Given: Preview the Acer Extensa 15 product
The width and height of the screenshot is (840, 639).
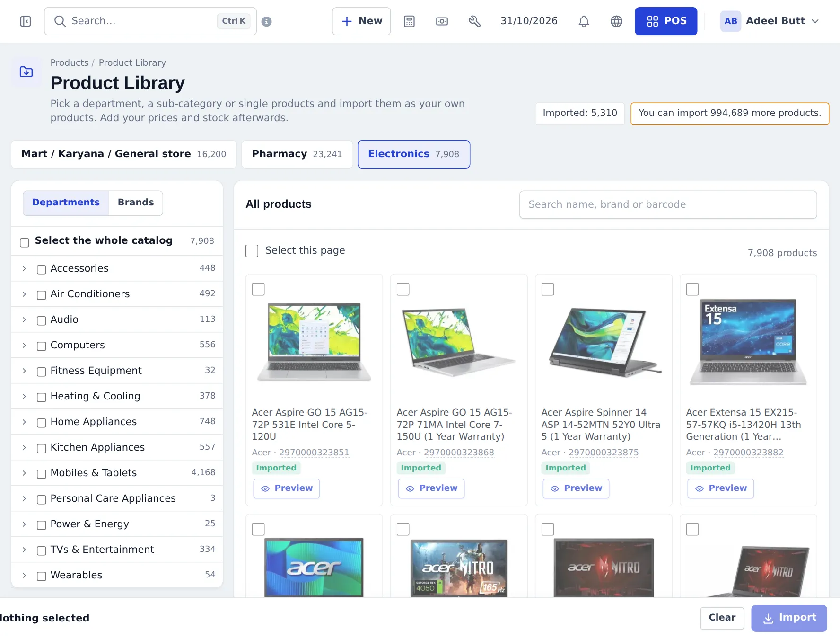Looking at the screenshot, I should point(721,488).
